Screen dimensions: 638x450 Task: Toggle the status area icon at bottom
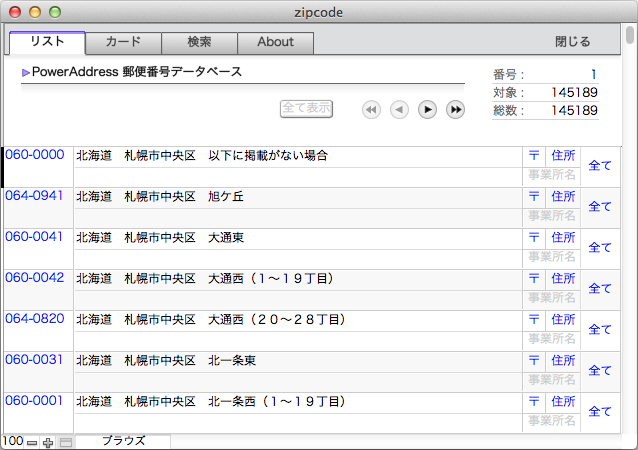coord(65,442)
